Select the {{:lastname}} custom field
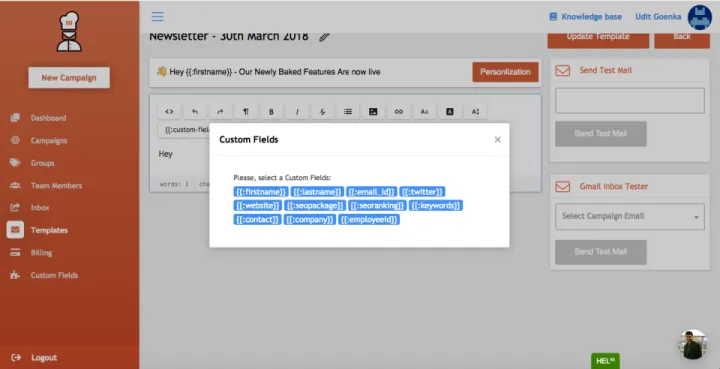The width and height of the screenshot is (720, 369). (x=317, y=192)
